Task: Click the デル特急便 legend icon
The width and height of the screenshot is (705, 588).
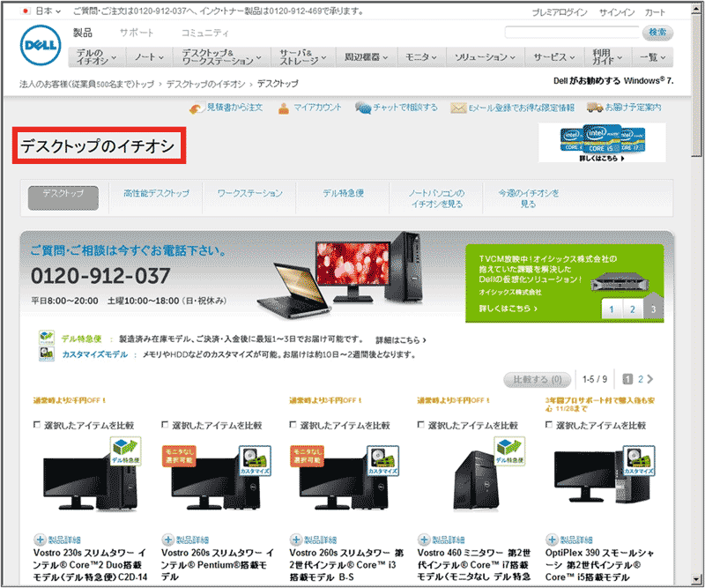Action: (47, 338)
